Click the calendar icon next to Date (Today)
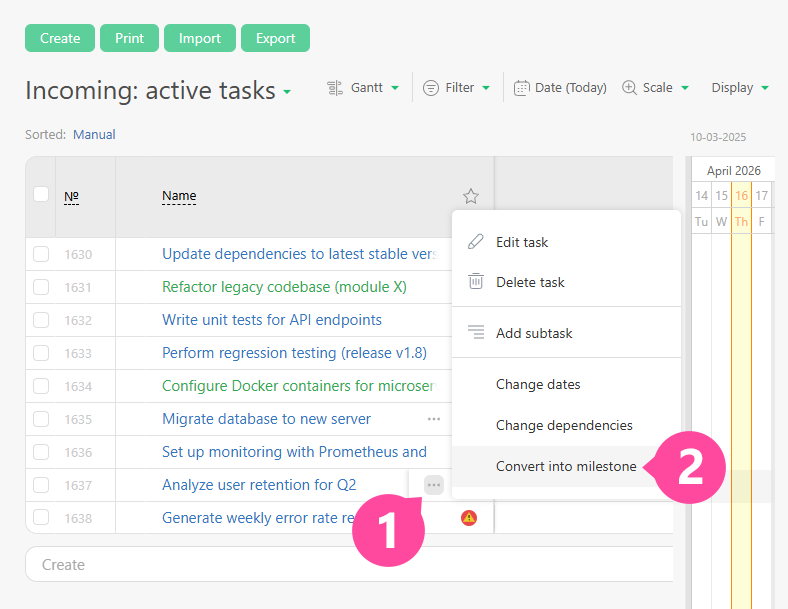 522,88
